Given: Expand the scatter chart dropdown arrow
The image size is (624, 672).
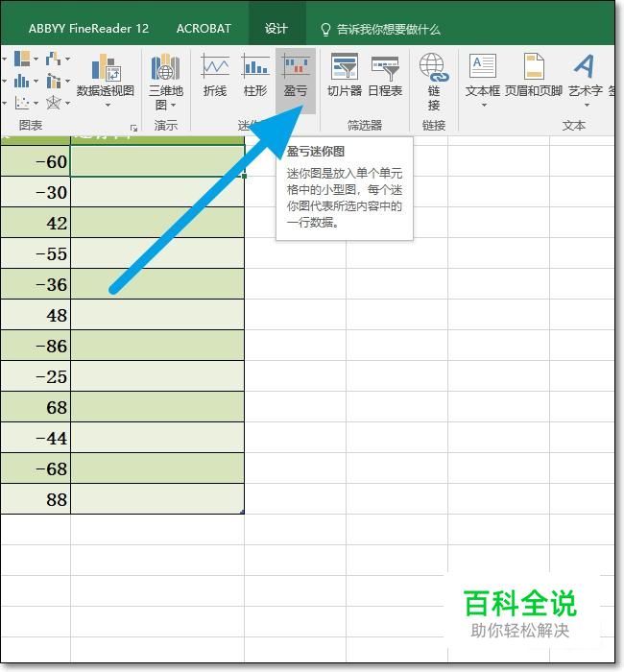Looking at the screenshot, I should pos(36,104).
